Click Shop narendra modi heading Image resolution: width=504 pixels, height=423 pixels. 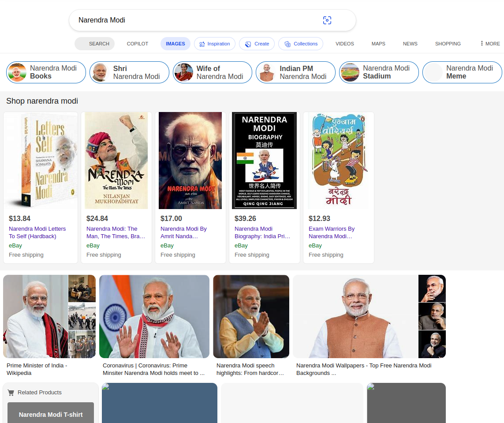(x=42, y=101)
